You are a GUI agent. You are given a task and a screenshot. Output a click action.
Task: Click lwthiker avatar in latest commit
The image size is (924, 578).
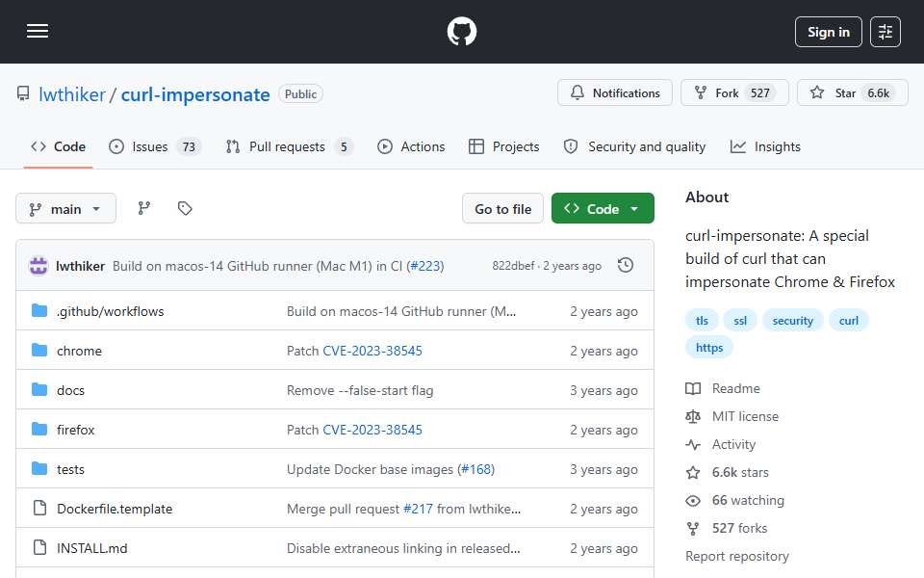(x=38, y=266)
